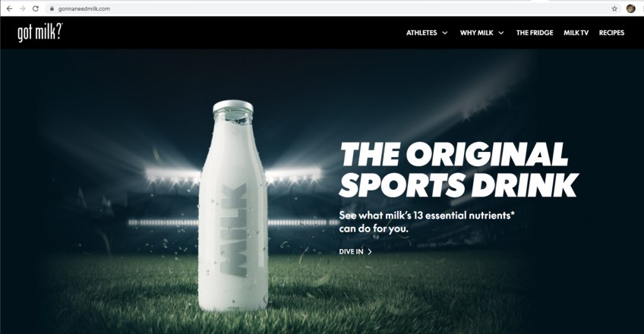Viewport: 644px width, 334px height.
Task: Click the padlock site security icon
Action: click(x=52, y=8)
